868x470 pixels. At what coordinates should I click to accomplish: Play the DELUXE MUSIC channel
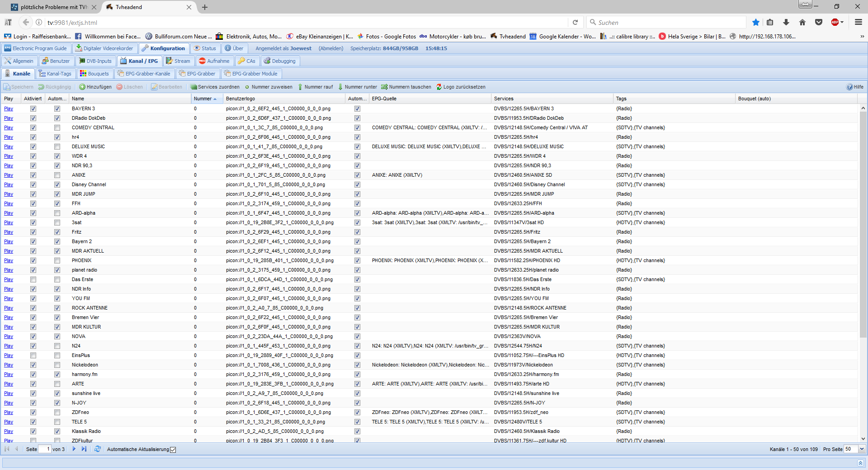[x=9, y=146]
